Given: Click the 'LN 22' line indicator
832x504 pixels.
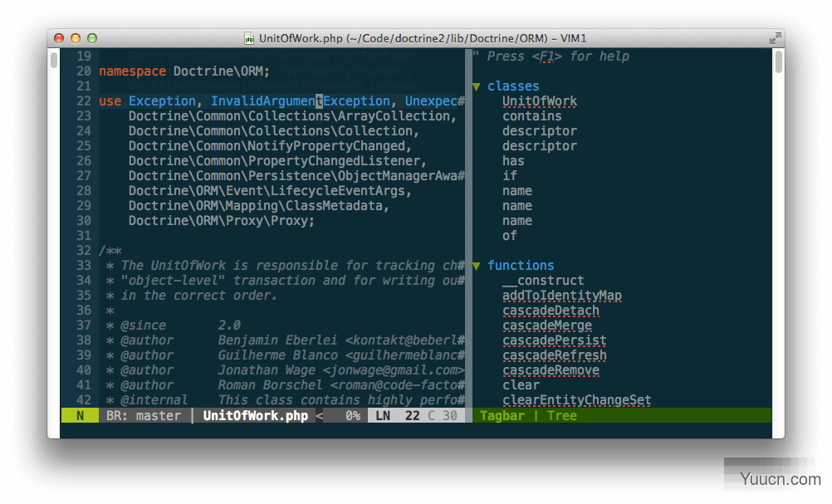Looking at the screenshot, I should (398, 415).
